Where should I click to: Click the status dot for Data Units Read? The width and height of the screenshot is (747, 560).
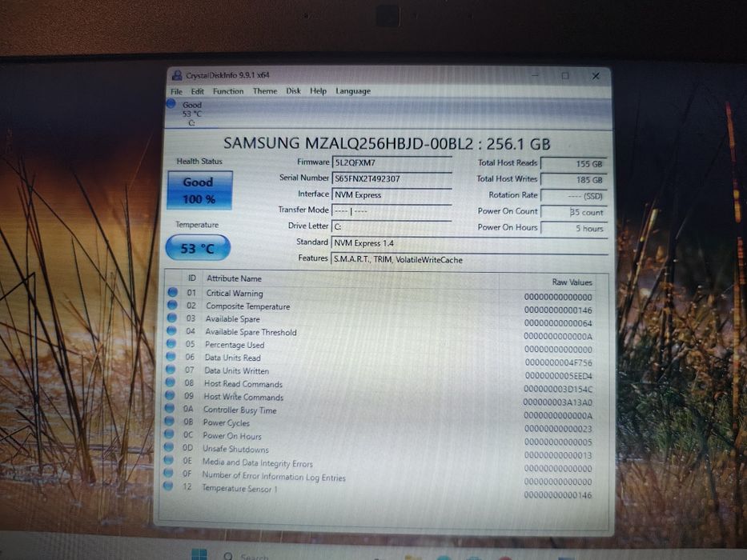171,357
